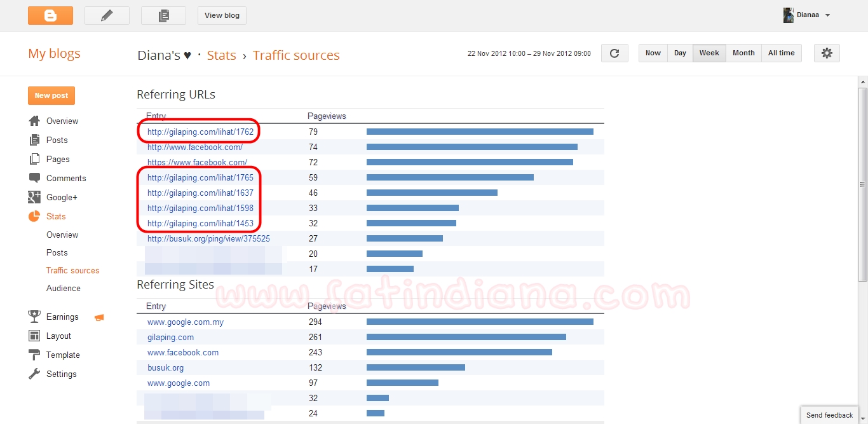Open the Google+ menu item
The image size is (868, 424).
click(62, 197)
